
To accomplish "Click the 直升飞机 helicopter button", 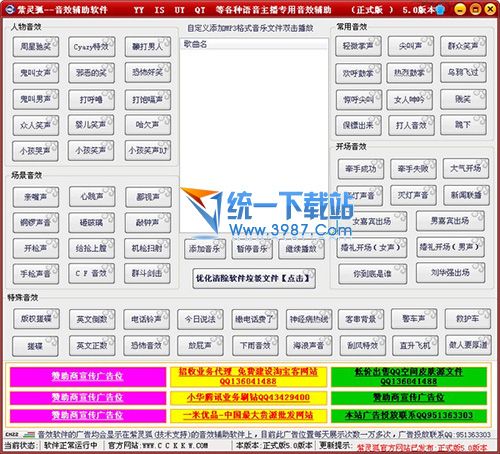I will pyautogui.click(x=414, y=346).
